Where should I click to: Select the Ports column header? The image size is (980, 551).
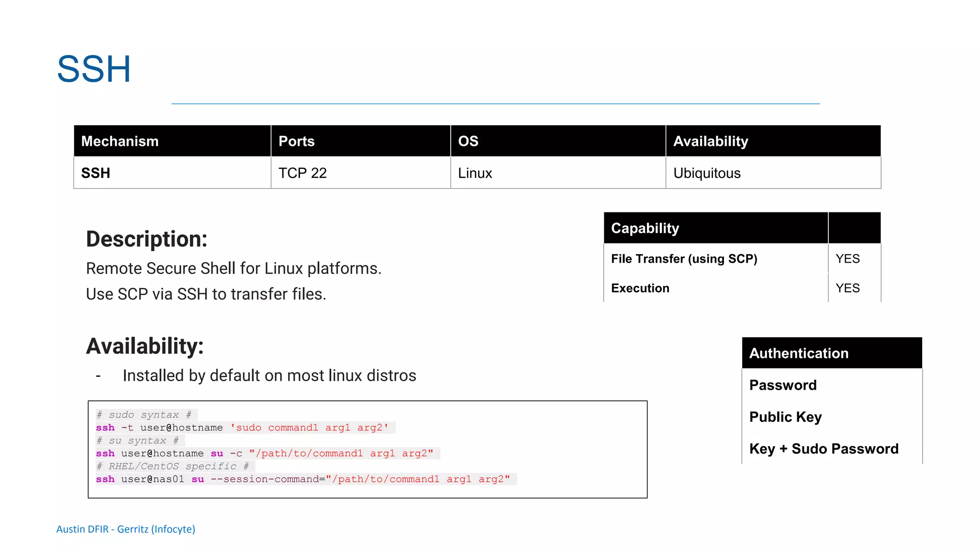coord(361,141)
